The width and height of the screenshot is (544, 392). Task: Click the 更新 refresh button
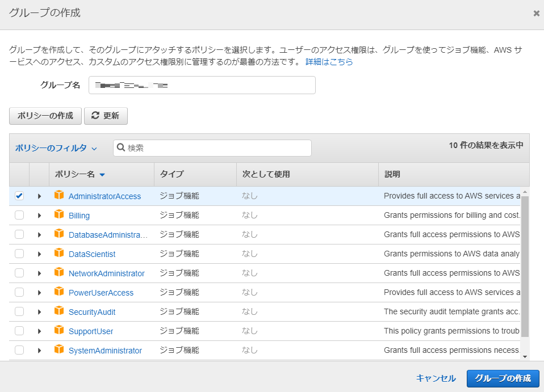106,116
